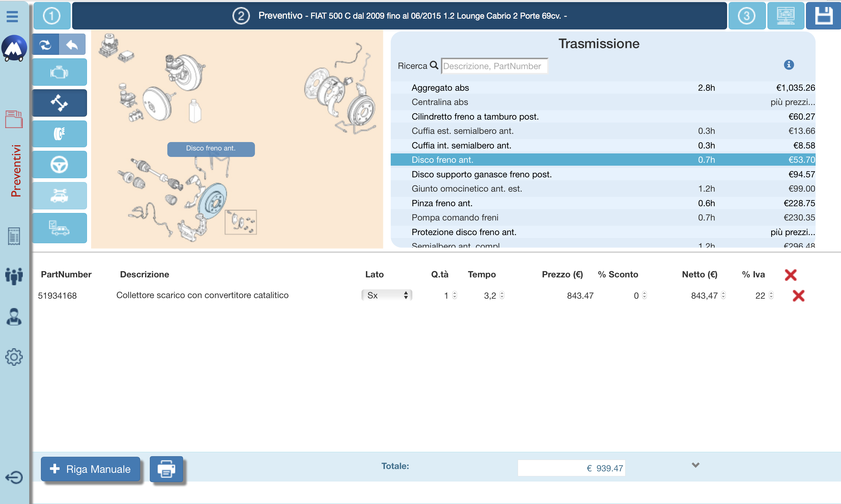Expand the totals chevron arrow
This screenshot has width=841, height=504.
click(696, 465)
